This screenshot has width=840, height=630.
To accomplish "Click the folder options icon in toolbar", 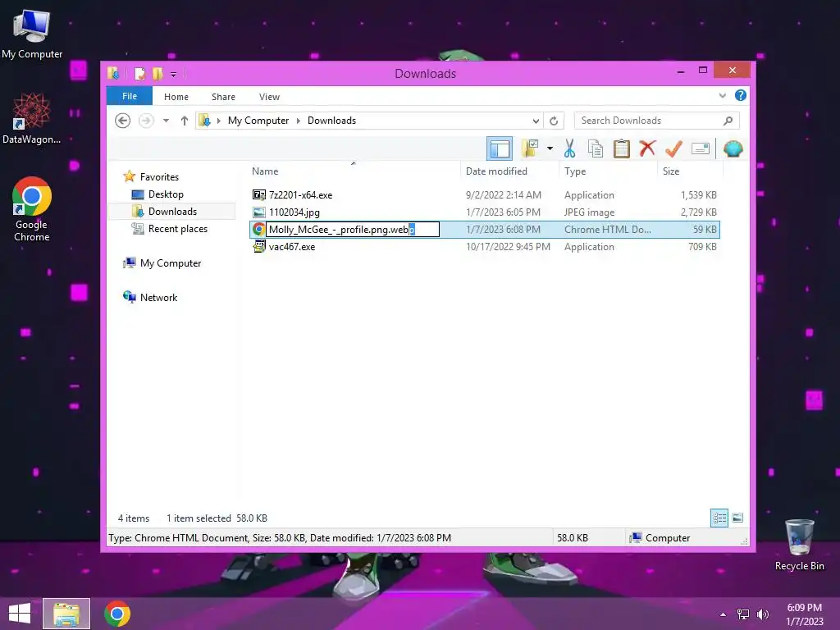I will pyautogui.click(x=531, y=148).
